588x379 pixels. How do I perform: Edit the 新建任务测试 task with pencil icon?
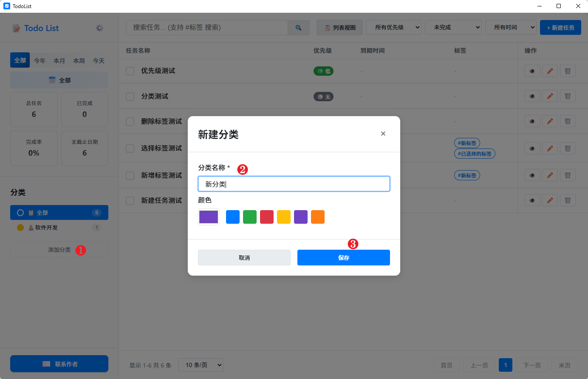point(550,200)
